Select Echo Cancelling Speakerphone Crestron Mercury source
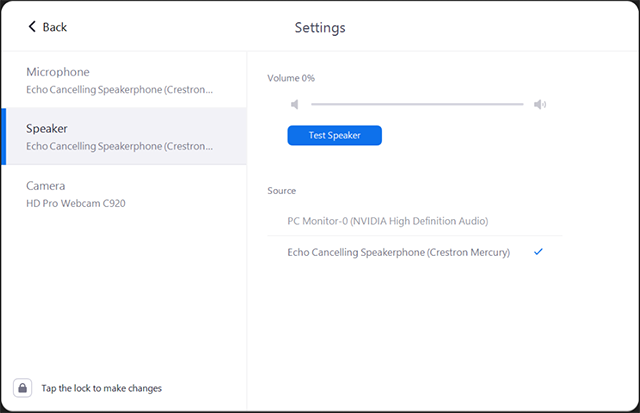 [415, 252]
